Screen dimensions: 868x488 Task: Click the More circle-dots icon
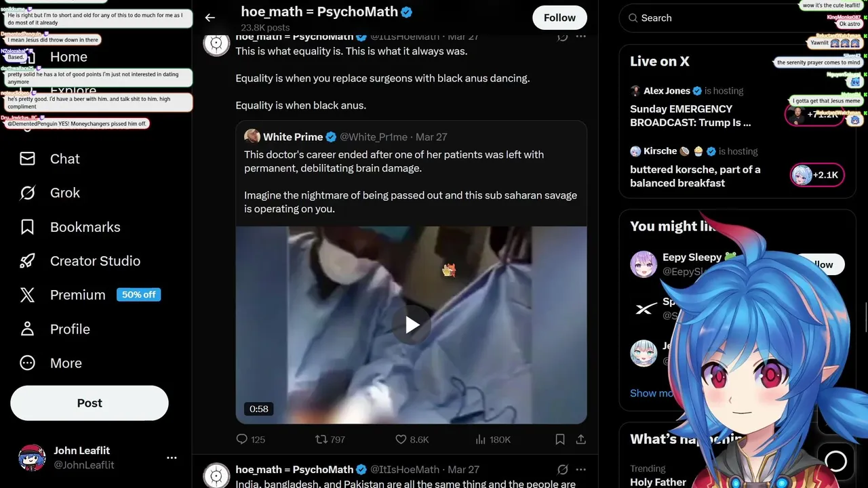click(27, 363)
